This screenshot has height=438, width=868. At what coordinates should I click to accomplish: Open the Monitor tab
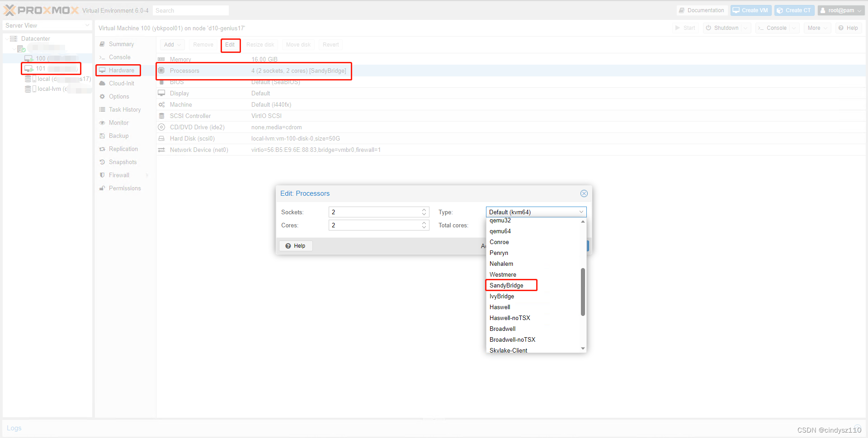118,122
